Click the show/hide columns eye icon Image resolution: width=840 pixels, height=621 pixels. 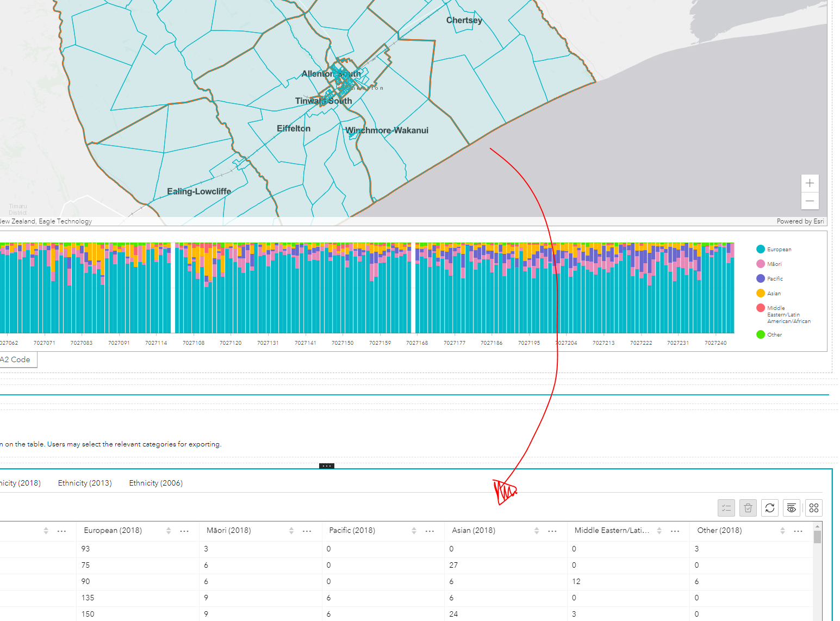[791, 507]
